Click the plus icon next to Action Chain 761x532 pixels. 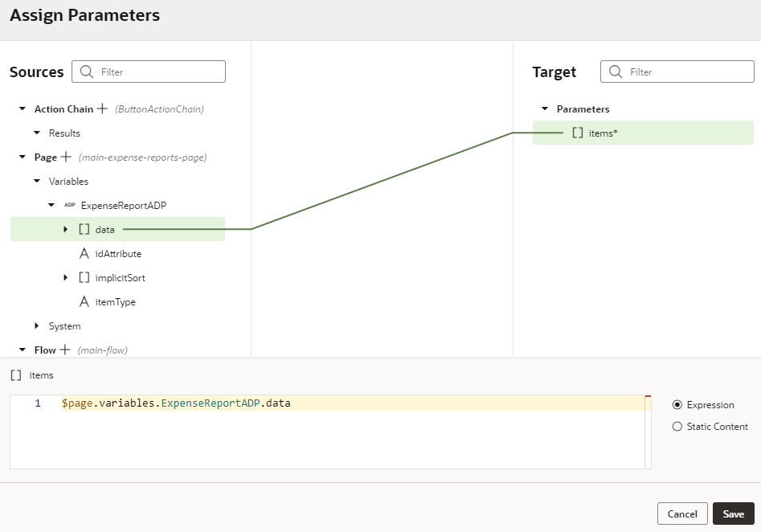point(102,108)
